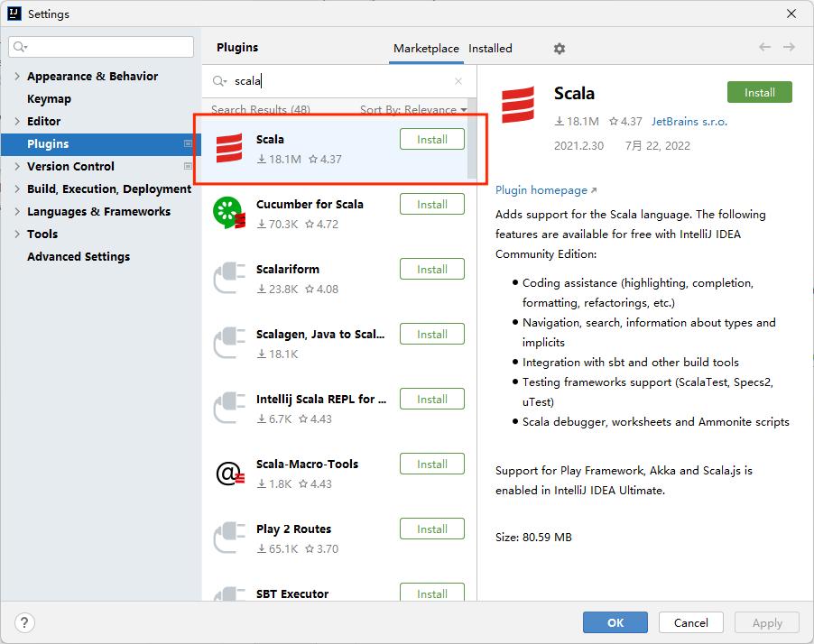Click the project-level marker icon beside Version Control
This screenshot has height=644, width=814.
tap(188, 166)
